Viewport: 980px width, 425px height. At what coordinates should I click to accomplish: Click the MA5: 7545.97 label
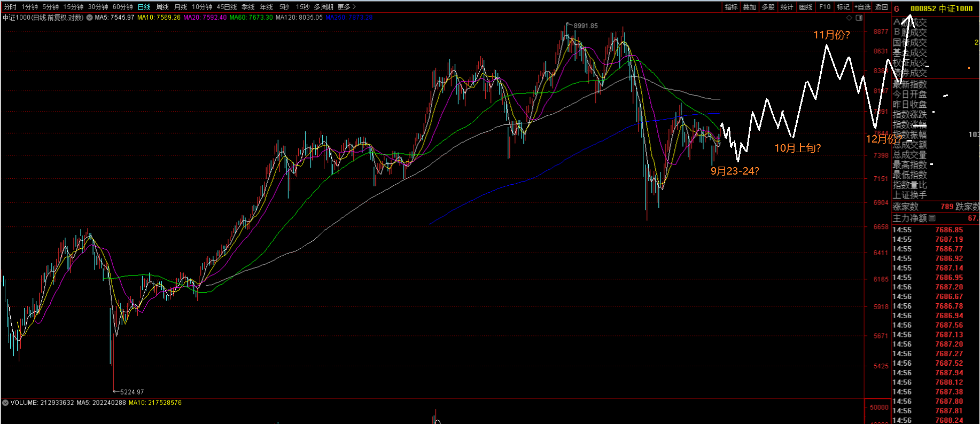point(114,18)
